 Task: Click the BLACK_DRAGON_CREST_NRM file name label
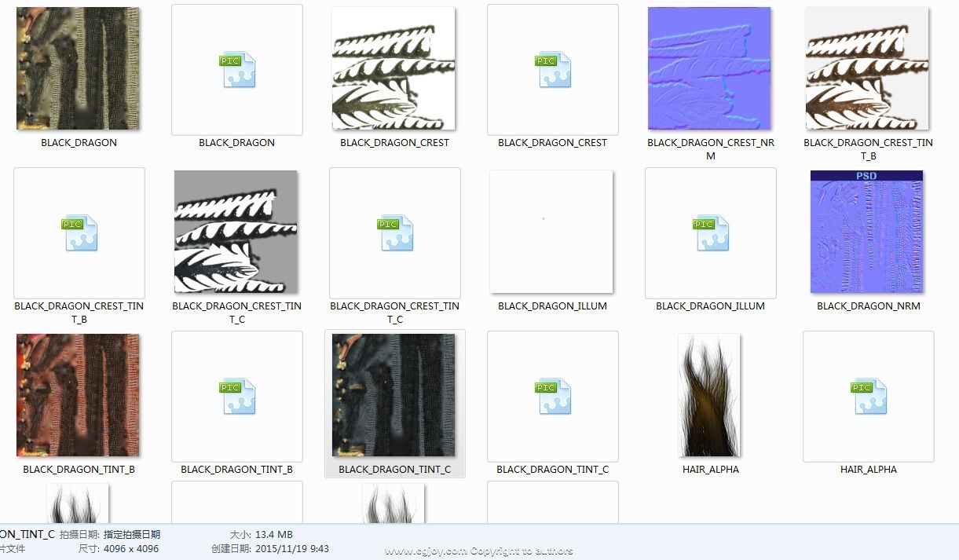(x=710, y=149)
